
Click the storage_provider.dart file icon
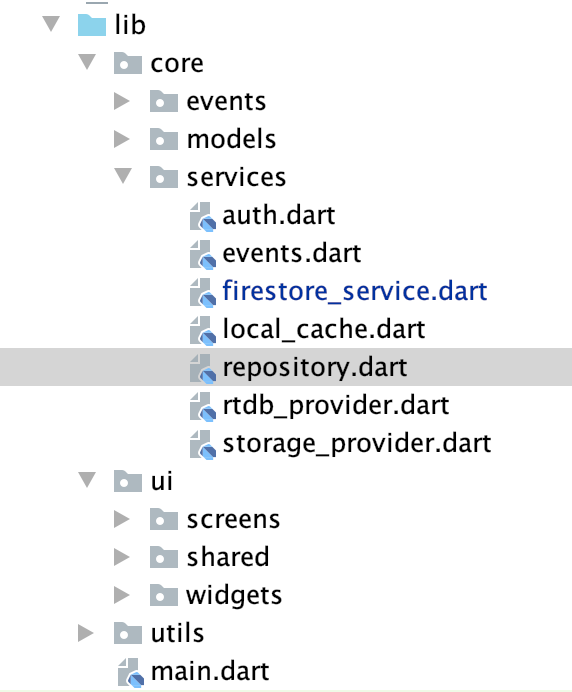pyautogui.click(x=203, y=444)
